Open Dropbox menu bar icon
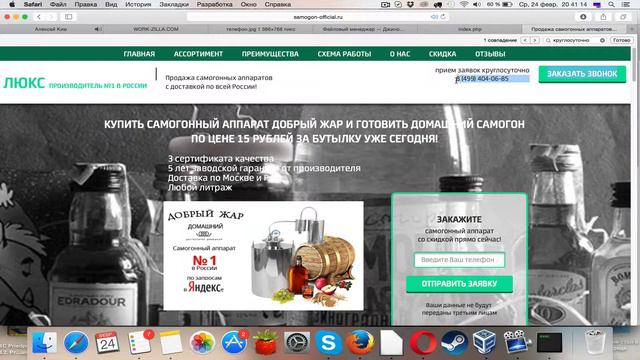 [411, 4]
